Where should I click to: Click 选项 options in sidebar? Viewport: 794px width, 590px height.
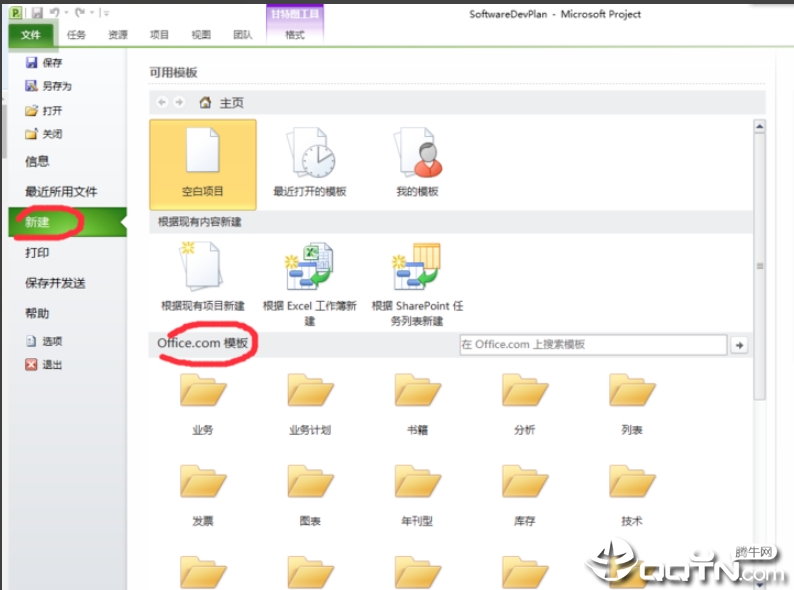(52, 341)
